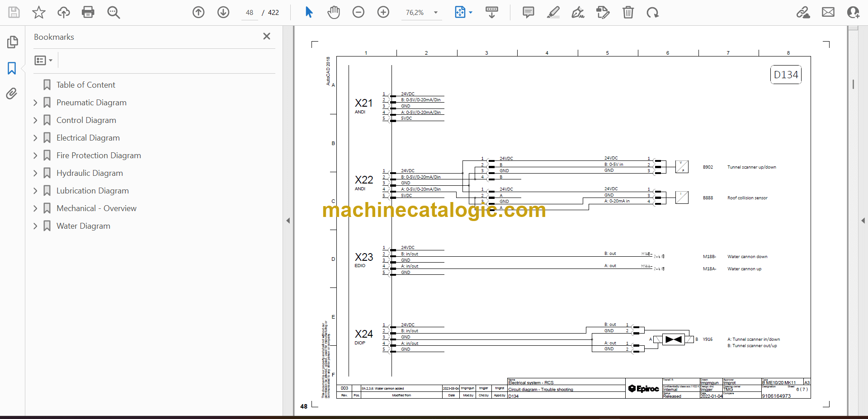
Task: Open the attachments paperclip panel
Action: click(12, 94)
